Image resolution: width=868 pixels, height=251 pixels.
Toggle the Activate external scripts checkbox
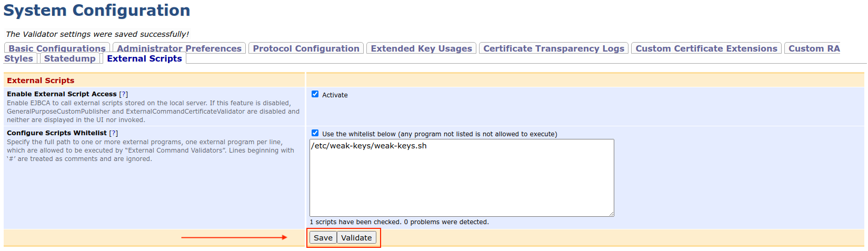click(x=315, y=94)
